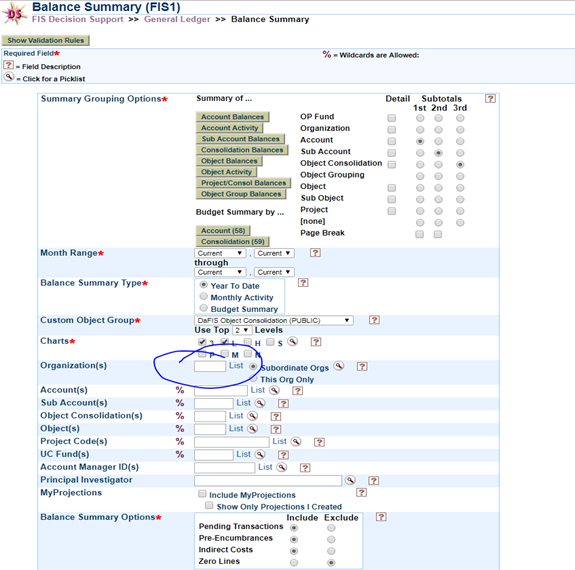The width and height of the screenshot is (575, 570).
Task: Open Subordinate Orgs picklist magnifier
Action: tap(338, 366)
